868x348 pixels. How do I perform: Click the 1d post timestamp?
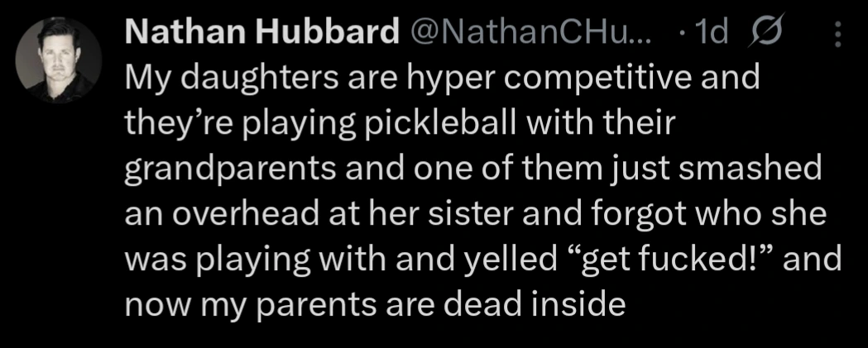(x=710, y=33)
